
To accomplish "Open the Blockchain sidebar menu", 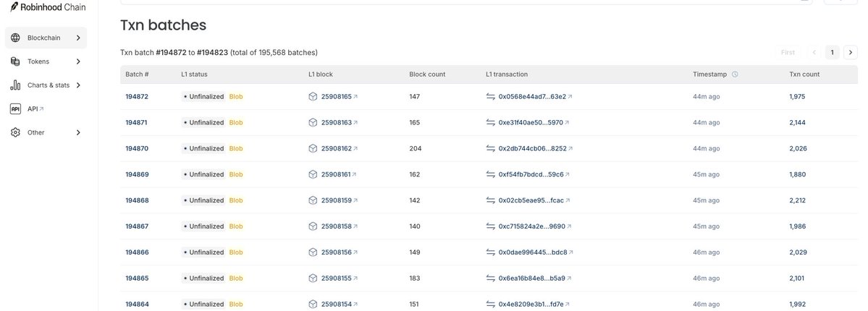I will [x=46, y=38].
